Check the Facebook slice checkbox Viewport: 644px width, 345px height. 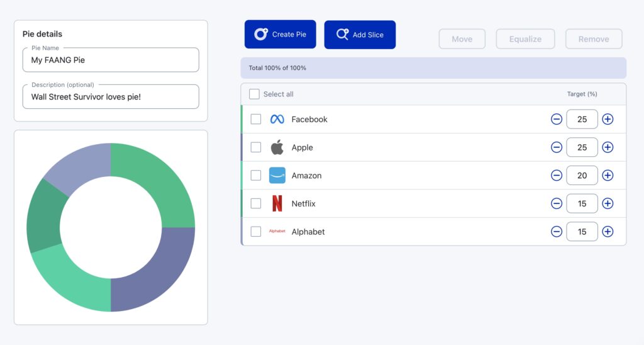pyautogui.click(x=256, y=119)
